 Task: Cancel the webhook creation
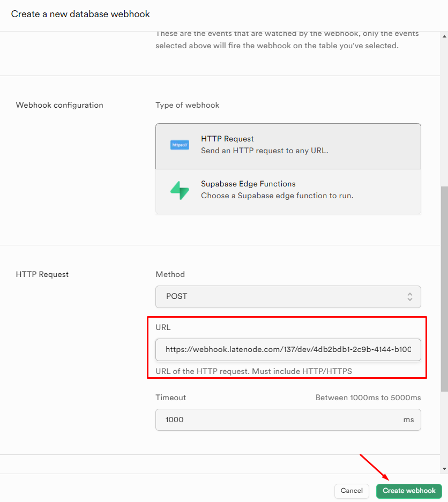pyautogui.click(x=352, y=491)
